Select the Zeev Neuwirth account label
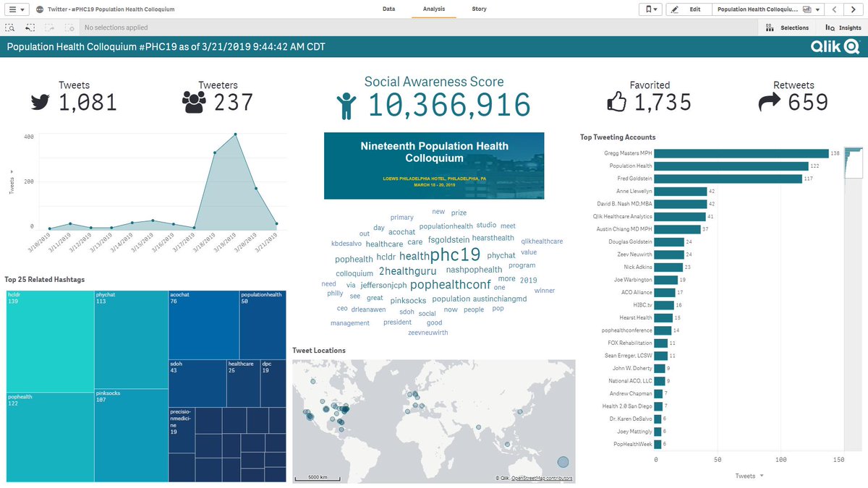Viewport: 868px width, 488px height. pos(634,254)
